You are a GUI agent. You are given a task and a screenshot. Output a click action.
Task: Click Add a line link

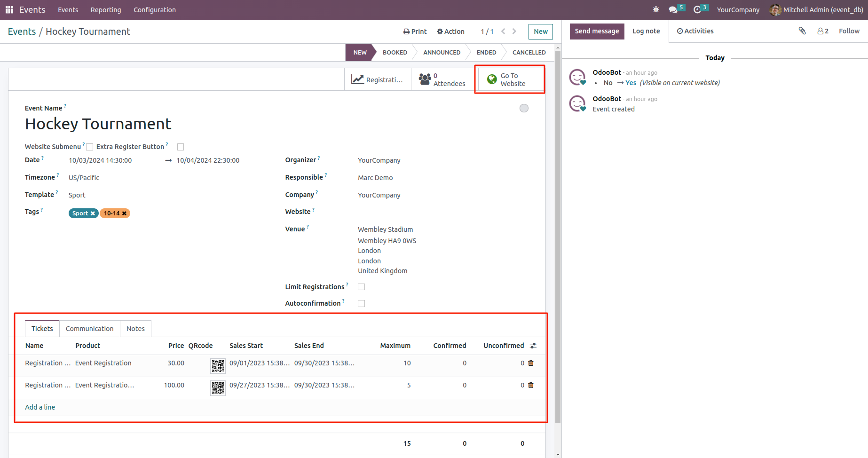coord(40,407)
